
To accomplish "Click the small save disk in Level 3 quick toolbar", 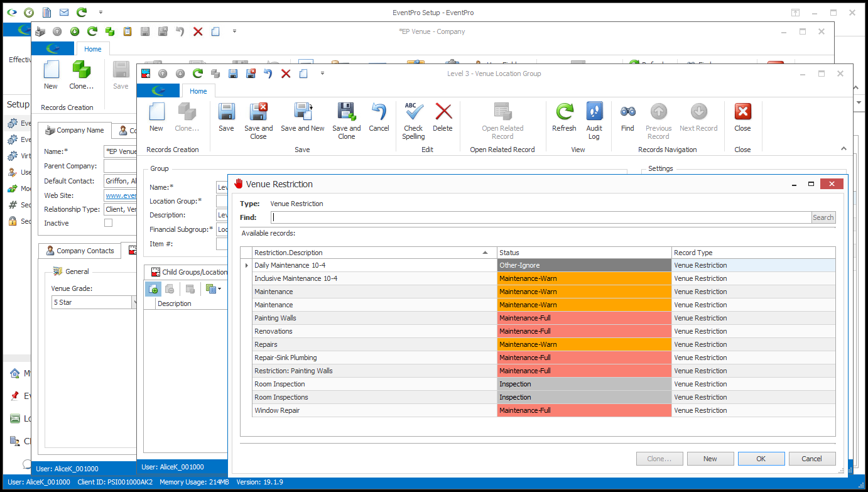I will pos(233,74).
